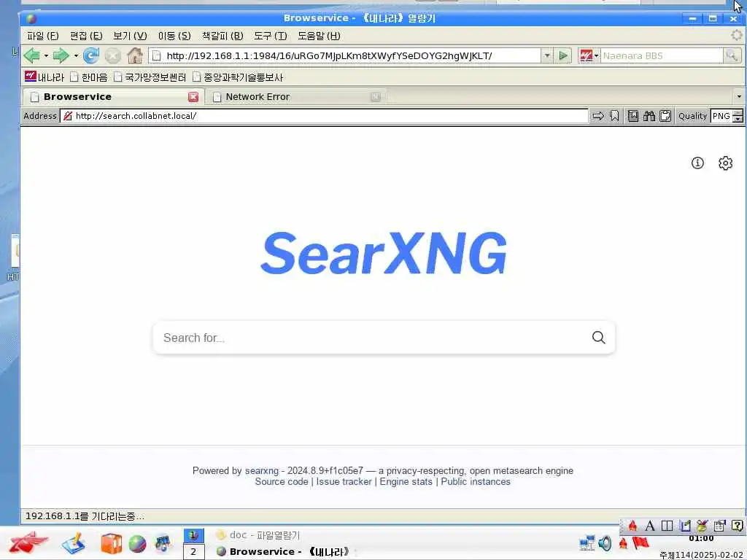The width and height of the screenshot is (747, 560).
Task: Follow the searxng link in footer
Action: (x=262, y=470)
